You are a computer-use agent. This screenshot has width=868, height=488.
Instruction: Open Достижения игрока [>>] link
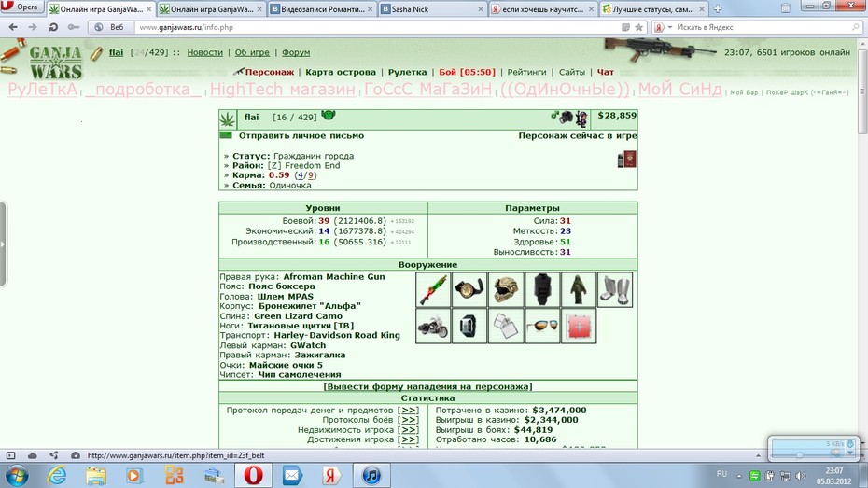point(409,439)
